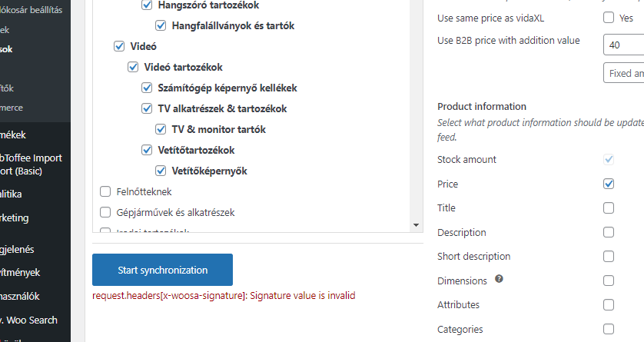Click the Dimensions help question-mark icon
The width and height of the screenshot is (644, 342).
pos(499,279)
